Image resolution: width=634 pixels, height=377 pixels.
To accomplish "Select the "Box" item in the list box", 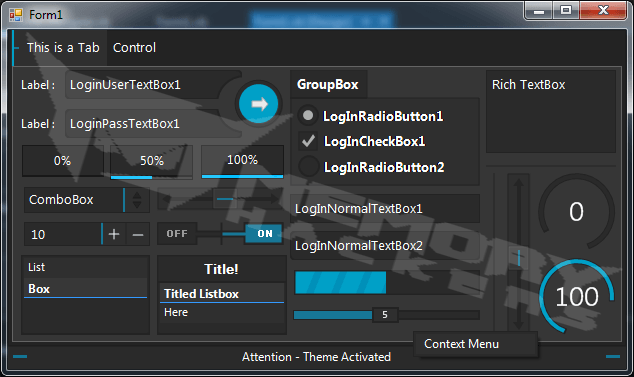I will 85,288.
